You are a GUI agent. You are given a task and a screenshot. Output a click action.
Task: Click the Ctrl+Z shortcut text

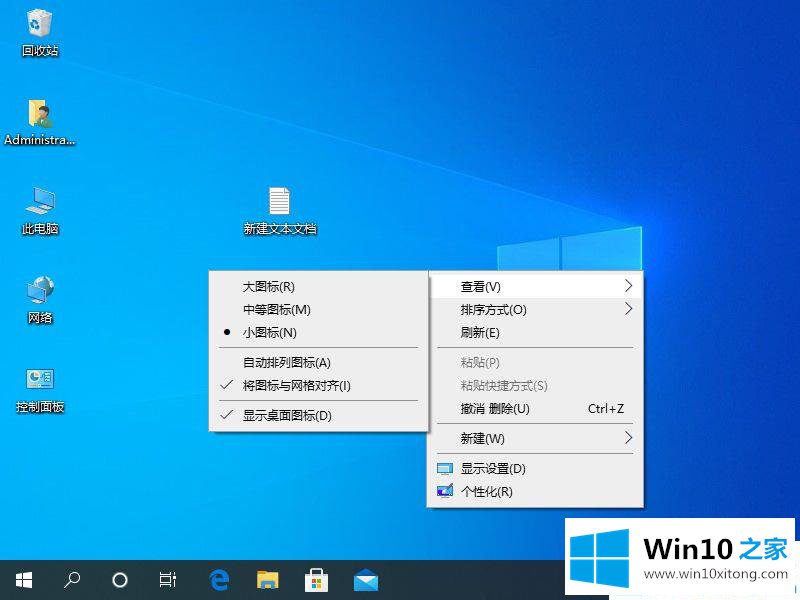tap(606, 409)
